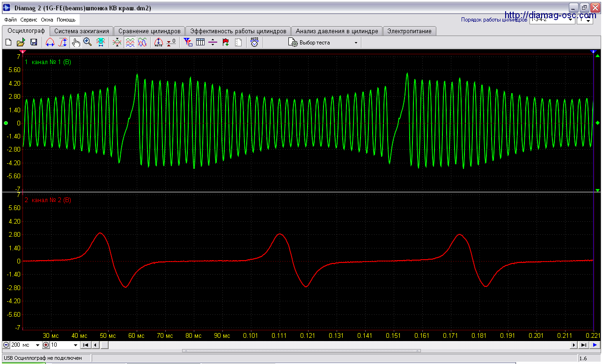This screenshot has width=603, height=364.
Task: Open the Помощь menu
Action: click(66, 20)
